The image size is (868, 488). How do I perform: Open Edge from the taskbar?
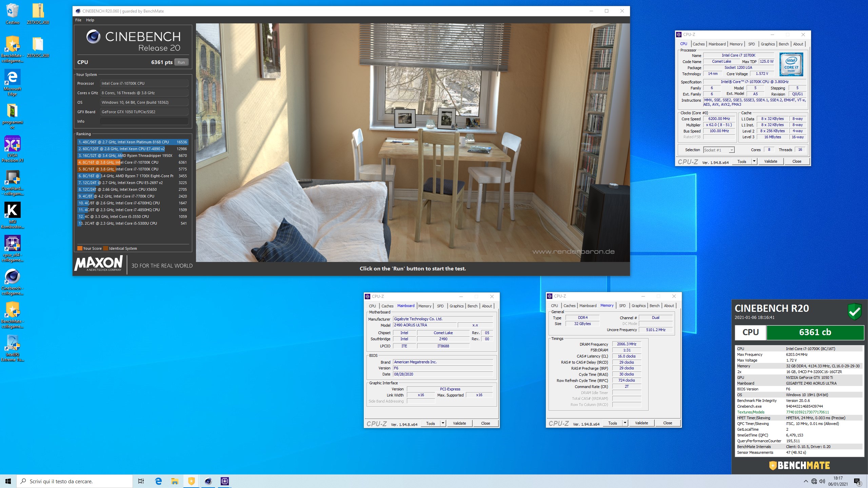(x=158, y=481)
